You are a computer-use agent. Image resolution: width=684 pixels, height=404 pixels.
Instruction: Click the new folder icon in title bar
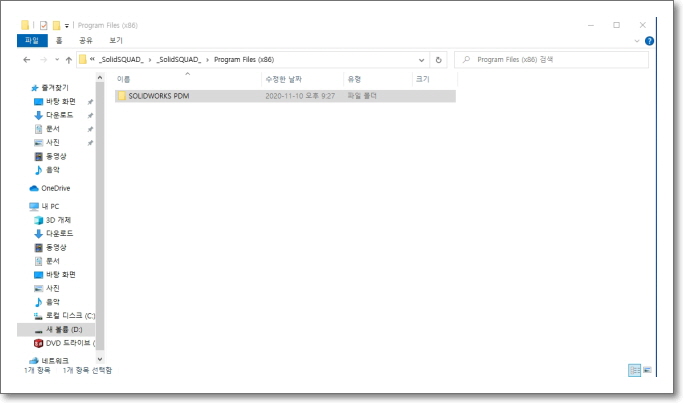click(x=56, y=25)
